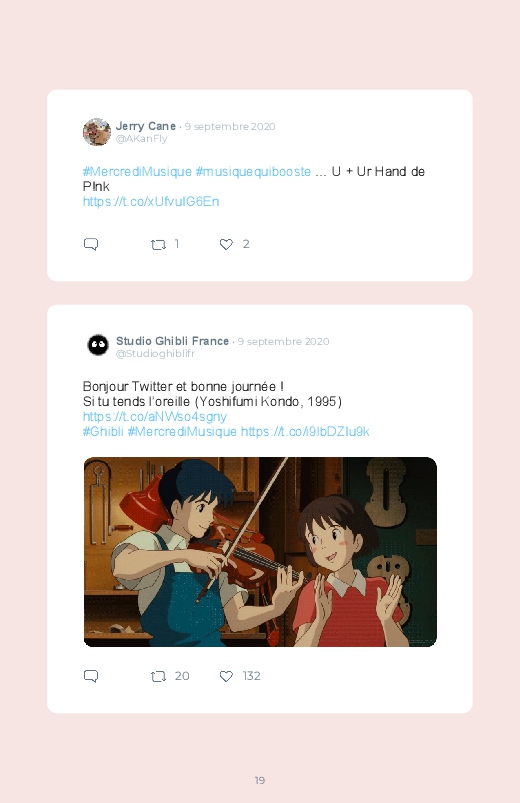This screenshot has width=520, height=803.
Task: Follow the link https://t.co/i9IbDZIu9k
Action: pos(305,431)
